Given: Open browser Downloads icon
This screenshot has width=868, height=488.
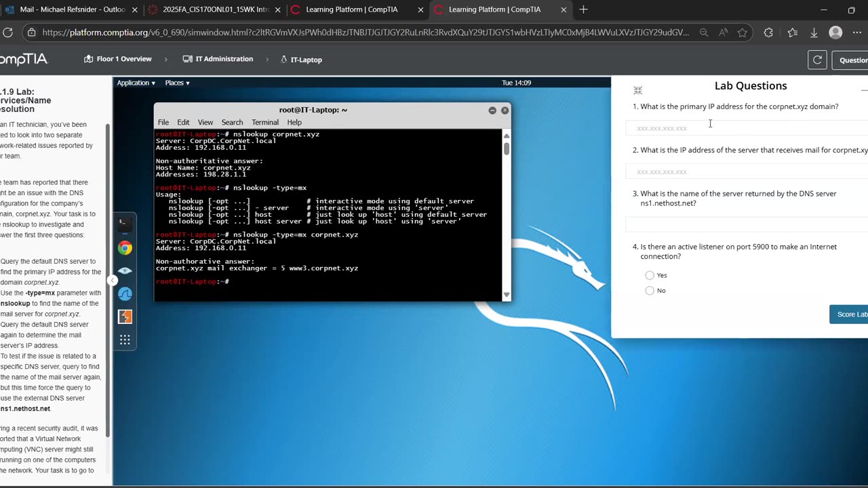Looking at the screenshot, I should (x=814, y=33).
